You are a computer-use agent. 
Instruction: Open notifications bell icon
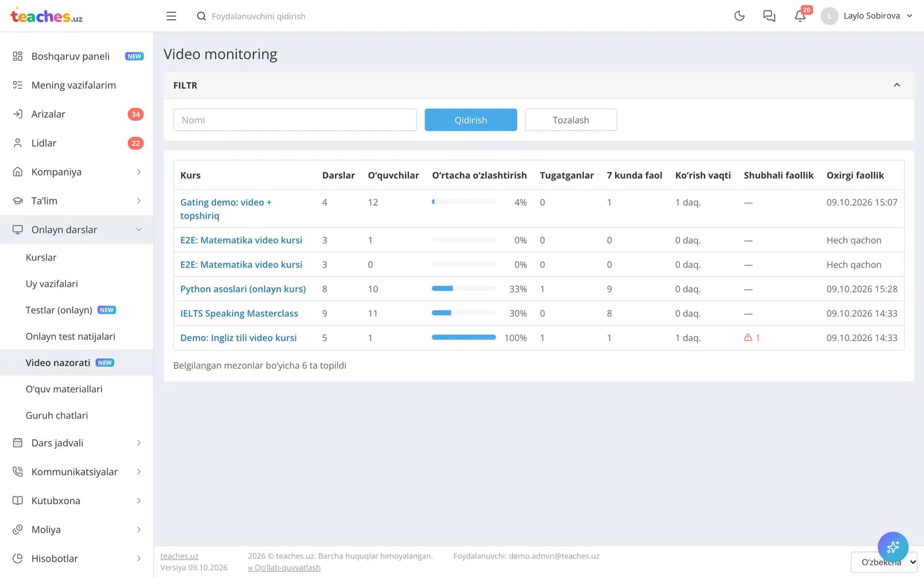800,16
